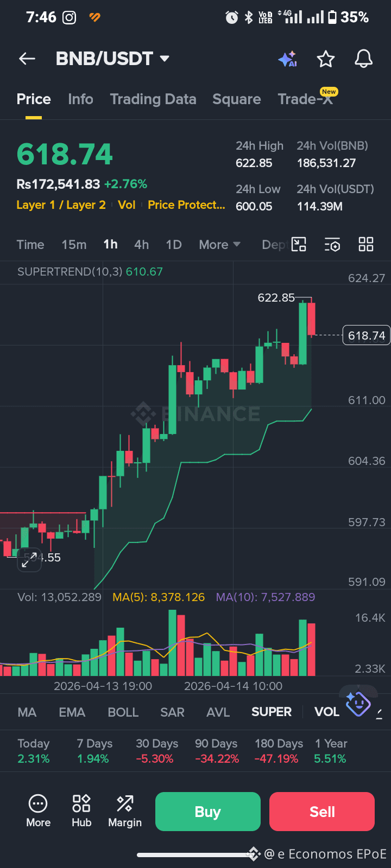This screenshot has width=391, height=868.
Task: Tap Today performance 2.31%
Action: (x=34, y=751)
